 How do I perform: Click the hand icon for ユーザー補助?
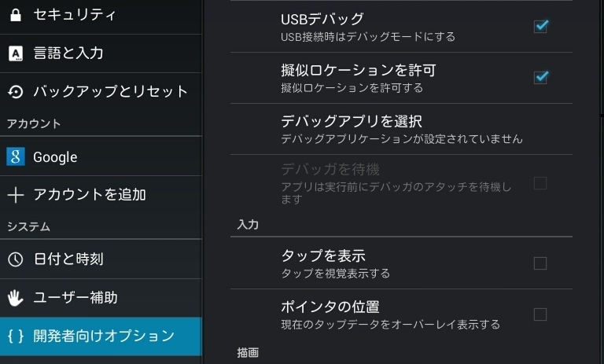[16, 298]
